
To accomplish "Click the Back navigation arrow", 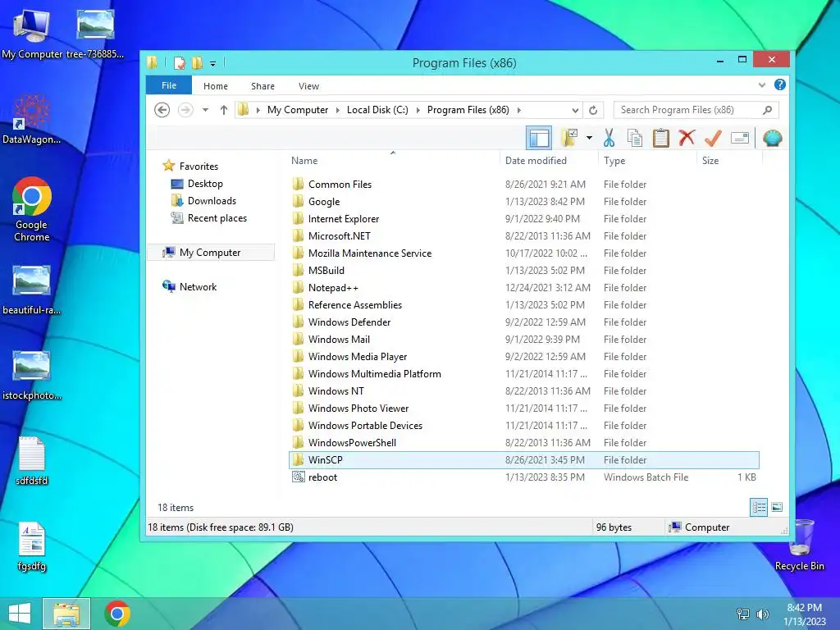I will (x=162, y=110).
